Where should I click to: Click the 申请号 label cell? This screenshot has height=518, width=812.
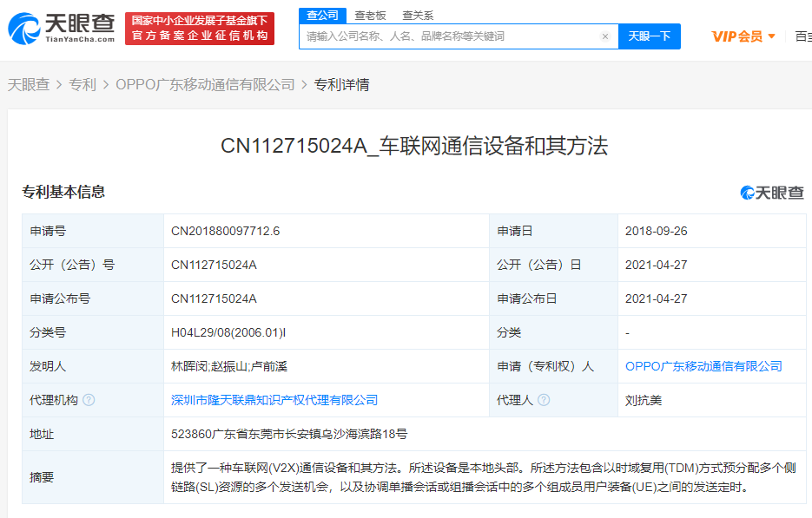pyautogui.click(x=93, y=231)
